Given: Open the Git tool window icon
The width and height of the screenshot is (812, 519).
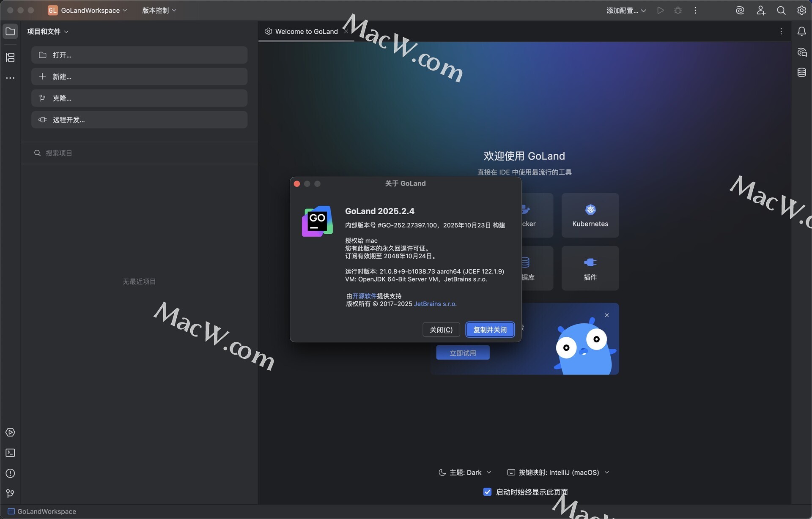Looking at the screenshot, I should click(10, 494).
